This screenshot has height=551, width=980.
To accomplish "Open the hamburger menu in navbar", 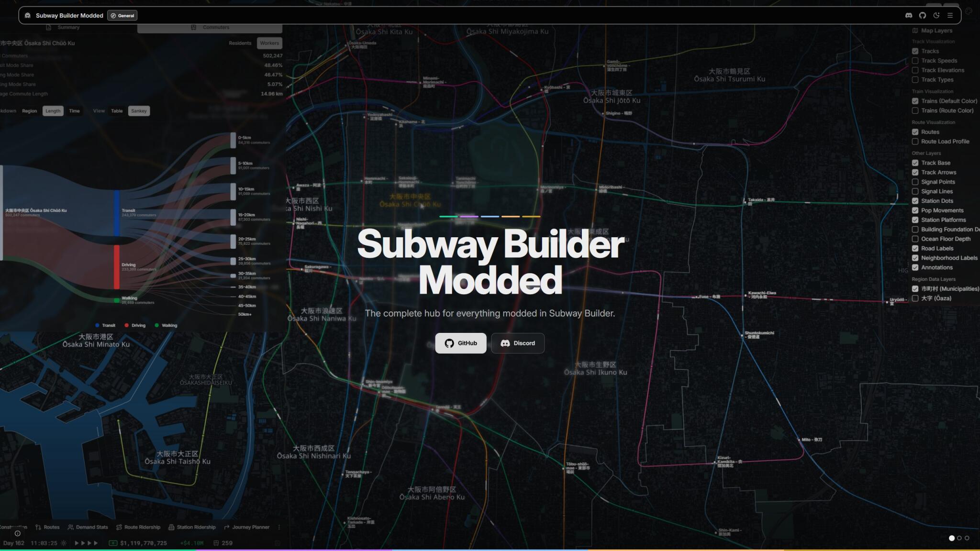I will pos(950,15).
